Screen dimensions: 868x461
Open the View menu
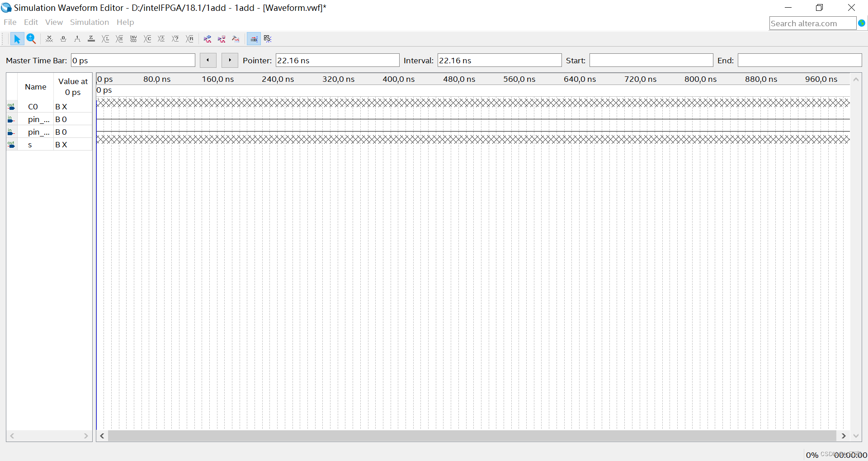point(54,22)
